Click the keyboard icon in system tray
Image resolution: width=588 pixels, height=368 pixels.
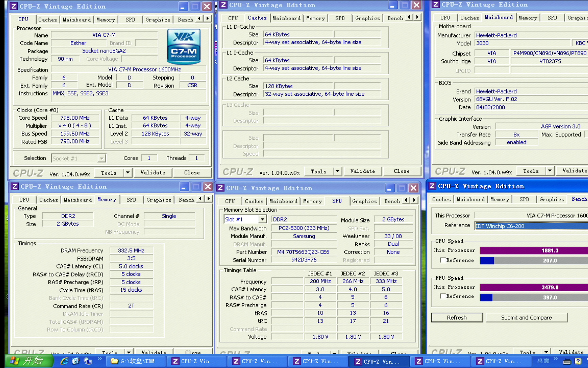pos(567,362)
